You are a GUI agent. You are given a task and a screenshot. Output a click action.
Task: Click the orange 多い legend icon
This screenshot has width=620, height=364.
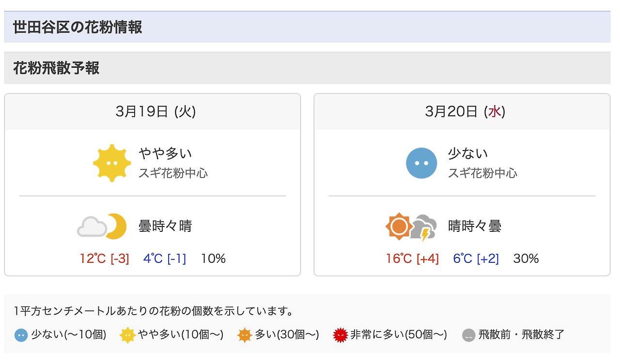tap(245, 335)
